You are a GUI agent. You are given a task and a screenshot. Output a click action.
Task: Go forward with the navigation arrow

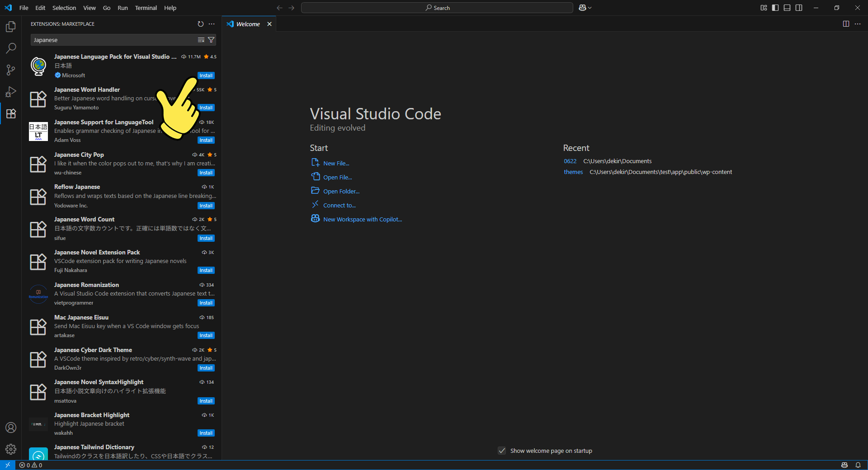[x=291, y=8]
